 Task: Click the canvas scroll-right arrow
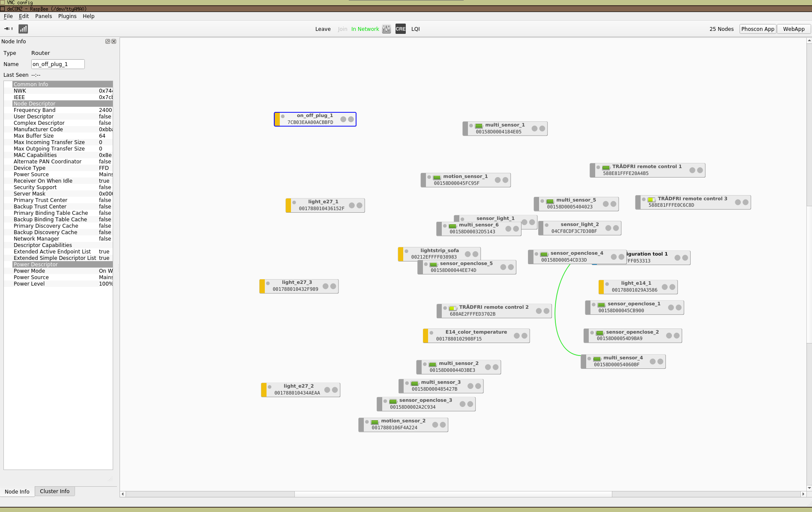[803, 494]
